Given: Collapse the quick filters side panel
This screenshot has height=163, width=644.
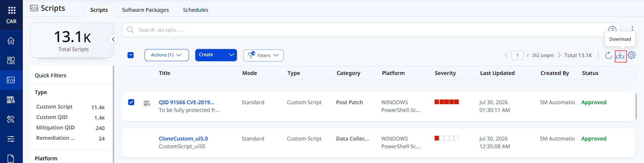Looking at the screenshot, I should coord(113,39).
